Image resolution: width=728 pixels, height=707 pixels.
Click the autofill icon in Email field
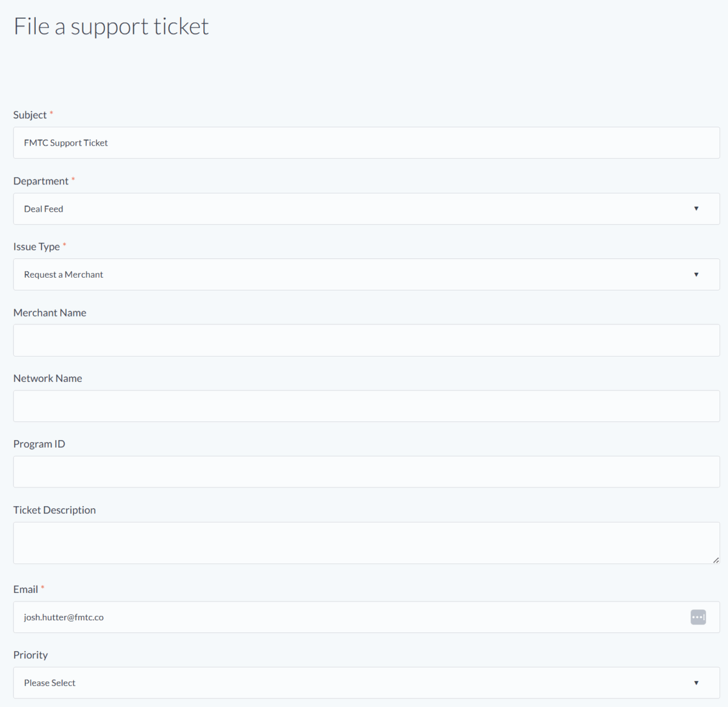click(x=698, y=617)
